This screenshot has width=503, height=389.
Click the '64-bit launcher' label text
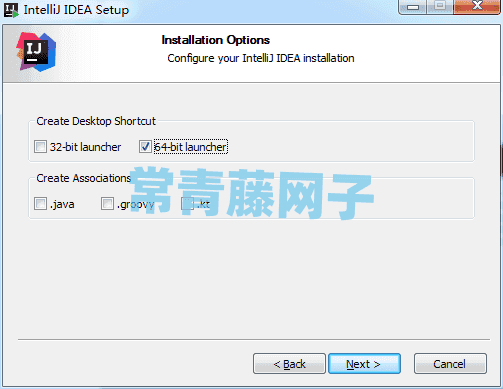[191, 147]
